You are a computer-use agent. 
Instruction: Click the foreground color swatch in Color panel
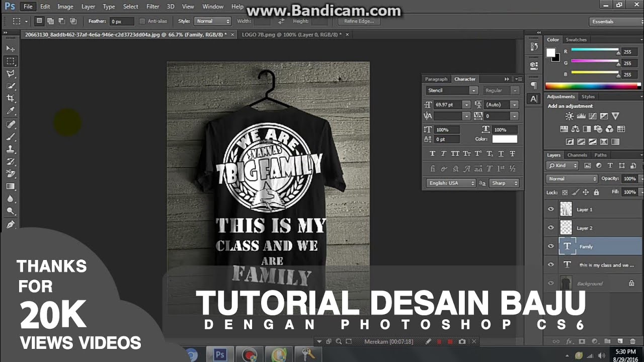point(551,53)
